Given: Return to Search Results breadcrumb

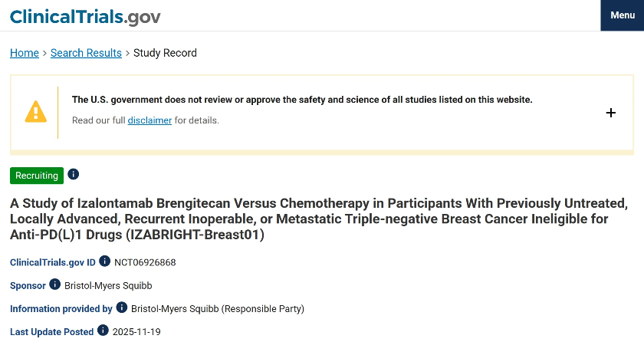Looking at the screenshot, I should pos(86,53).
